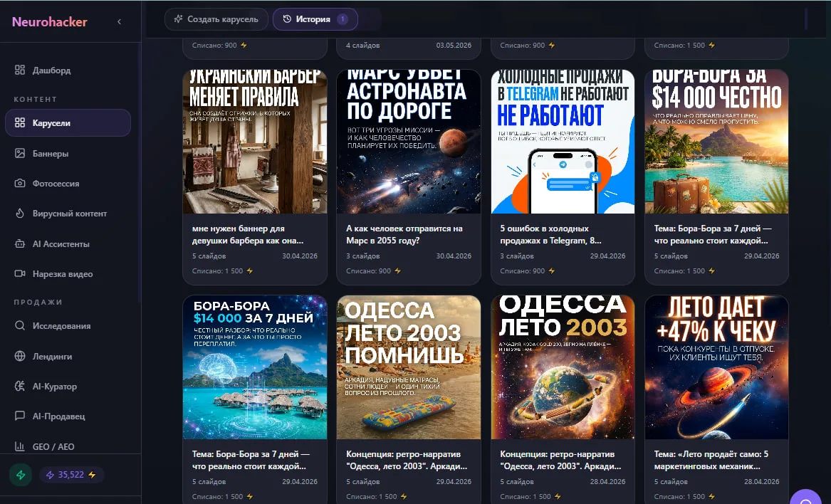The width and height of the screenshot is (831, 504).
Task: Open the AI-Куратор label
Action: [55, 386]
